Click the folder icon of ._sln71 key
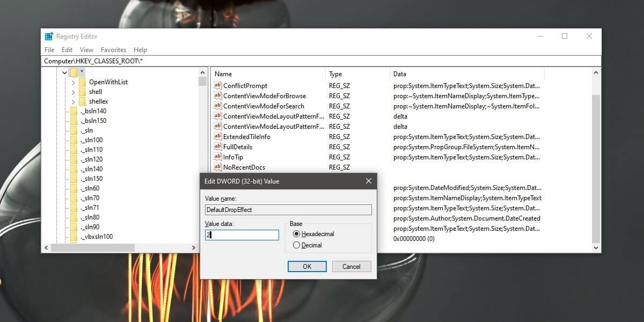The image size is (644, 322). [74, 208]
